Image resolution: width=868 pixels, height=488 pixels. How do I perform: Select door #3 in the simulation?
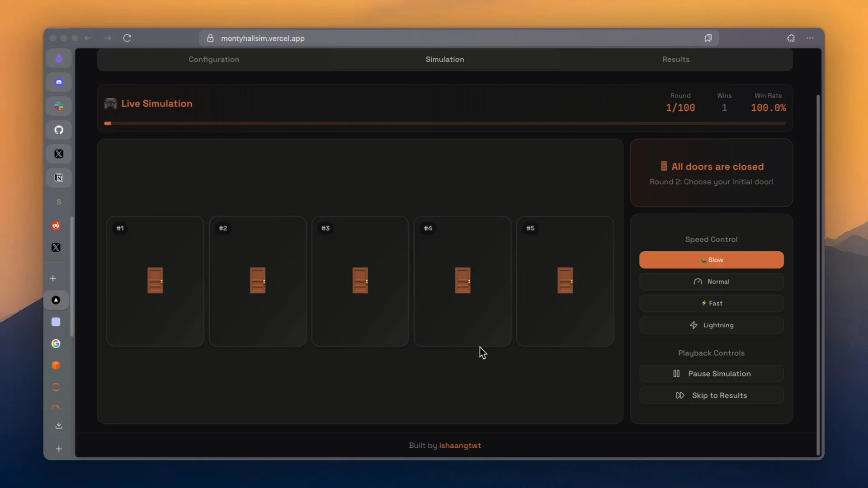tap(359, 280)
